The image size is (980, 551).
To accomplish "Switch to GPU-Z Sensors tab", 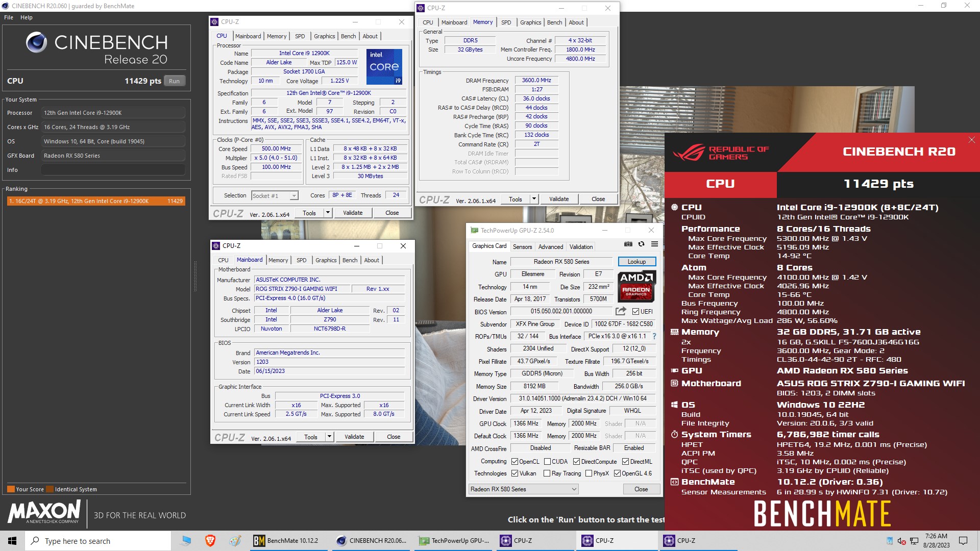I will click(522, 247).
